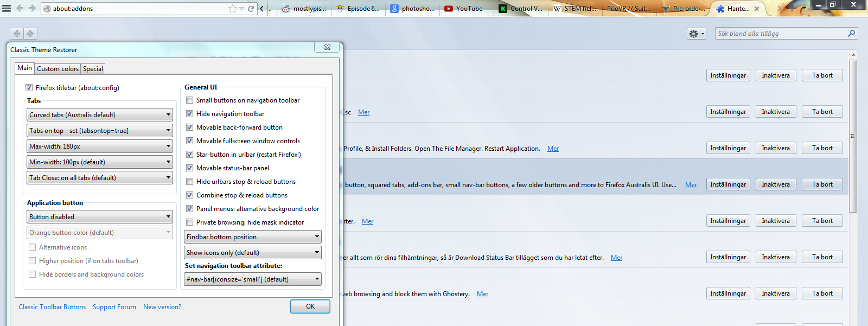The image size is (868, 326).
Task: Open the Special tab
Action: [93, 69]
